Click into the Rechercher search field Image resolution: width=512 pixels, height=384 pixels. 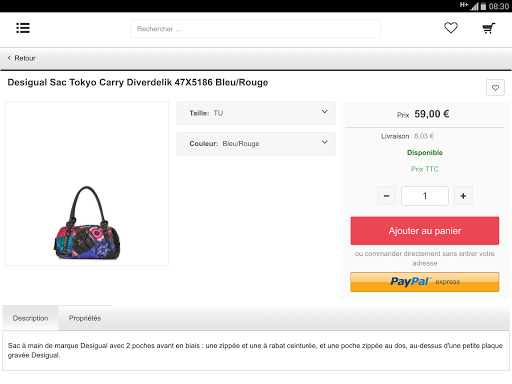point(255,29)
